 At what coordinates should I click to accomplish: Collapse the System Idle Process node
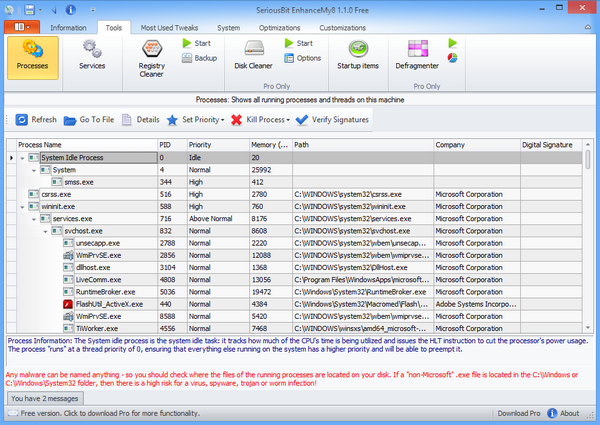22,158
